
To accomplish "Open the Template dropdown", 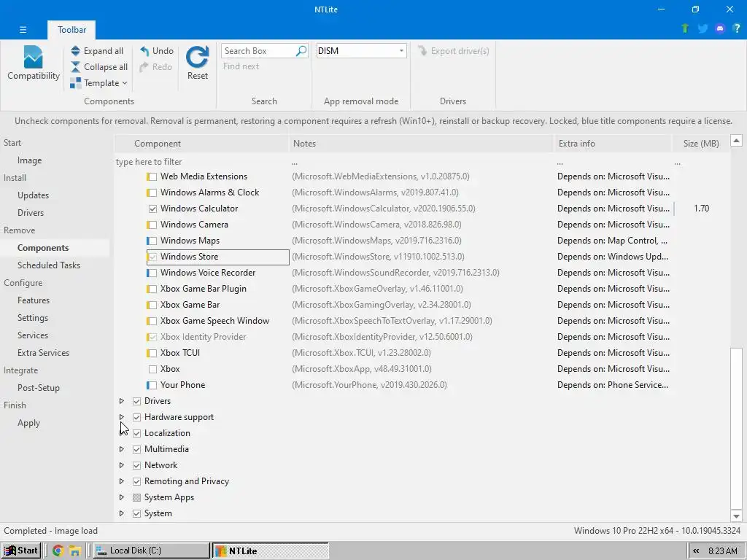I will (x=98, y=83).
